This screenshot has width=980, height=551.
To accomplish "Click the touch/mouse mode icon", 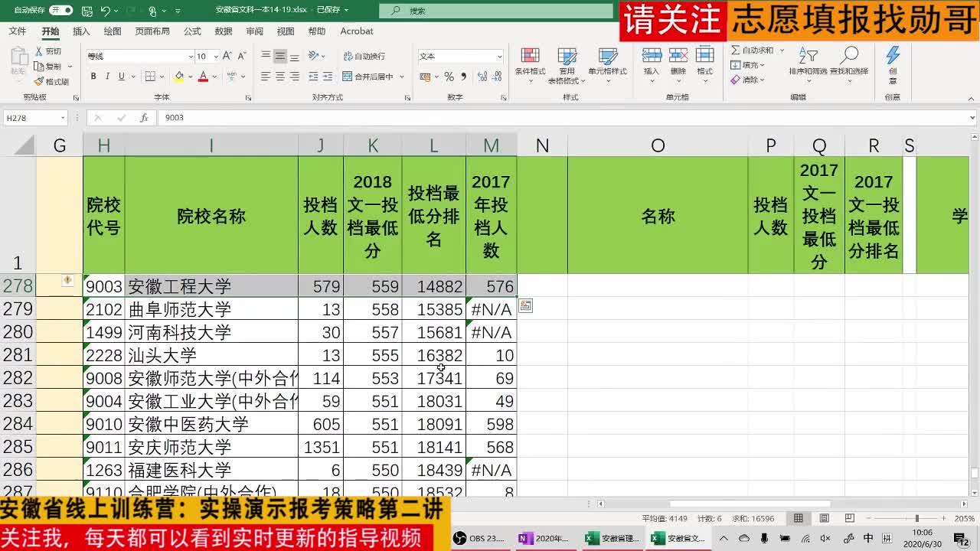I will point(152,11).
